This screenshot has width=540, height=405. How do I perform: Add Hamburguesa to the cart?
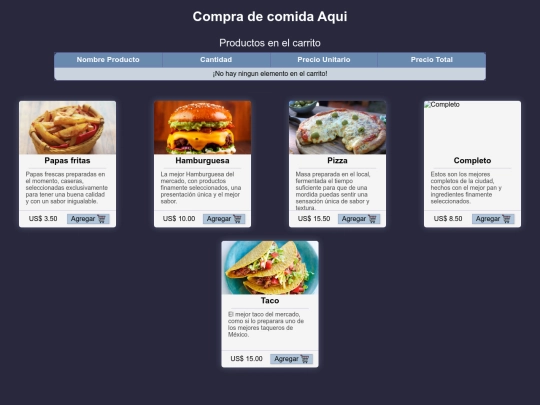224,219
